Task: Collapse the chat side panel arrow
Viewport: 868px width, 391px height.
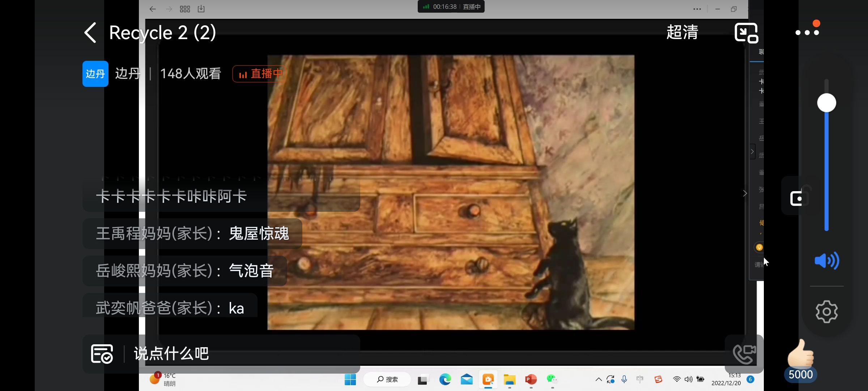Action: point(752,152)
